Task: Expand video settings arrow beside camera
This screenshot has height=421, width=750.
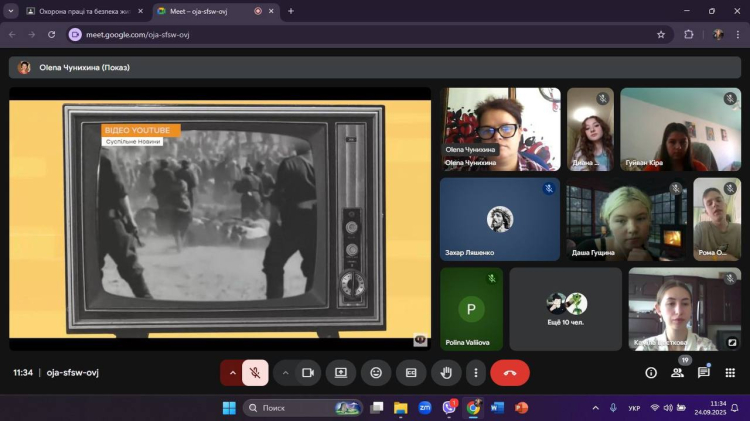Action: click(285, 373)
